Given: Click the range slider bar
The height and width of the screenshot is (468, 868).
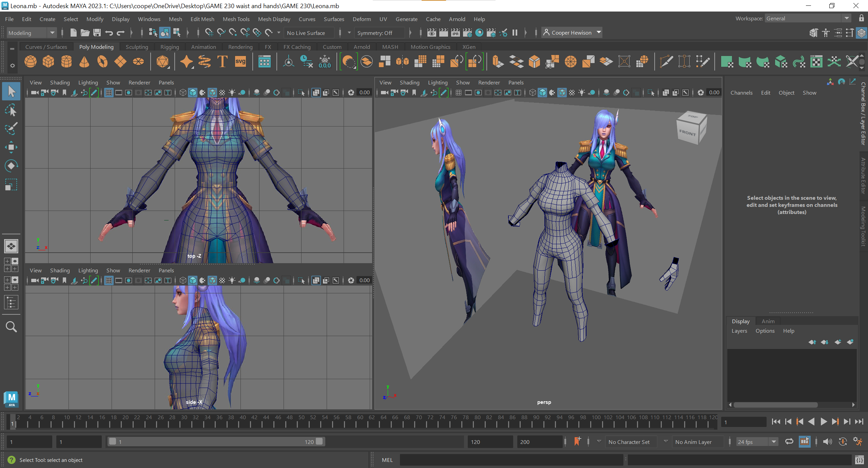Looking at the screenshot, I should pyautogui.click(x=216, y=442).
